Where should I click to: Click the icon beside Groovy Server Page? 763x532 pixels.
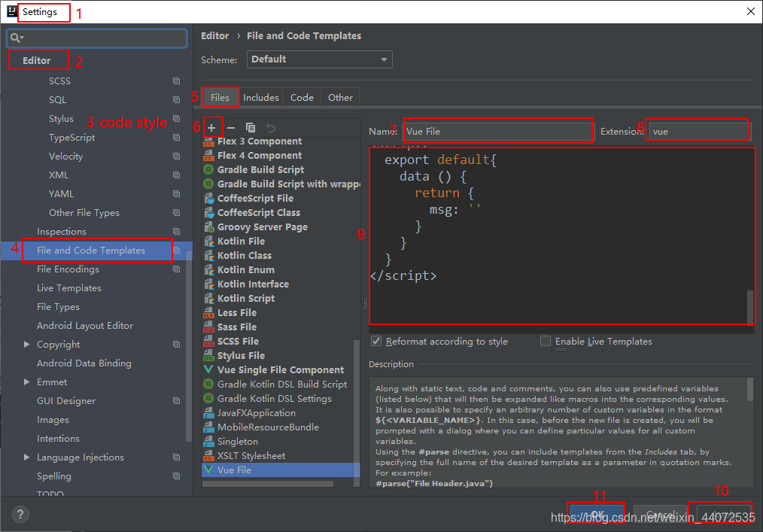click(x=208, y=227)
